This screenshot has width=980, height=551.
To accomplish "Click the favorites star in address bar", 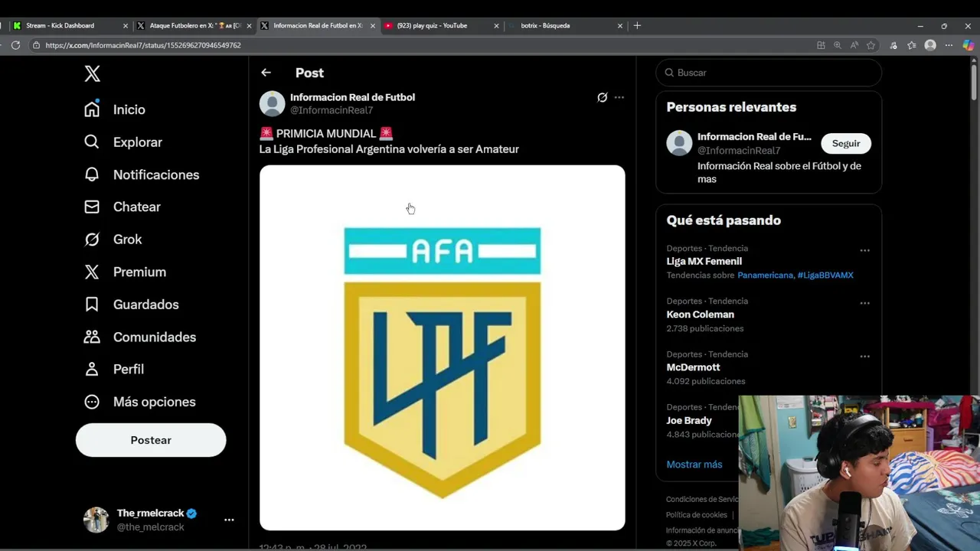I will 871,45.
